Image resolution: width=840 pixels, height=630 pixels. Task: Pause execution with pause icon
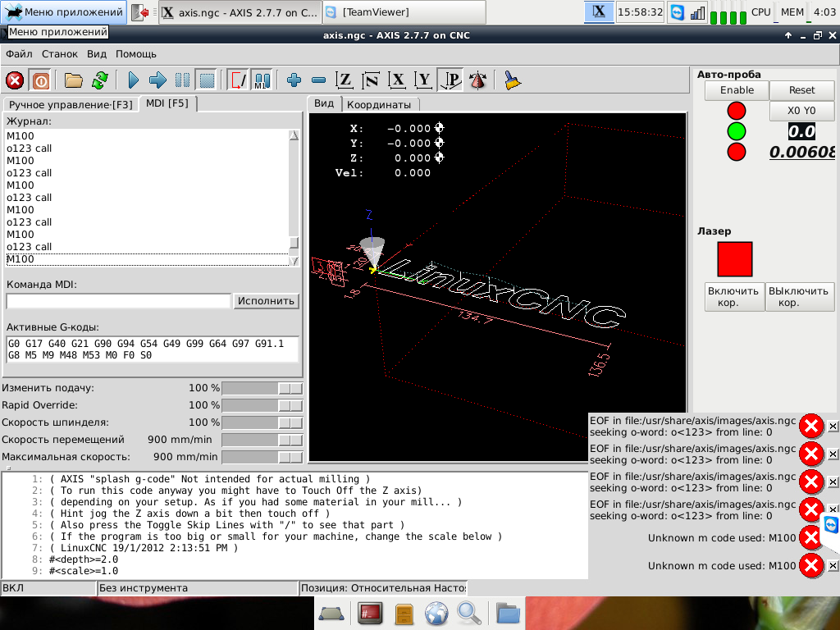pos(182,81)
